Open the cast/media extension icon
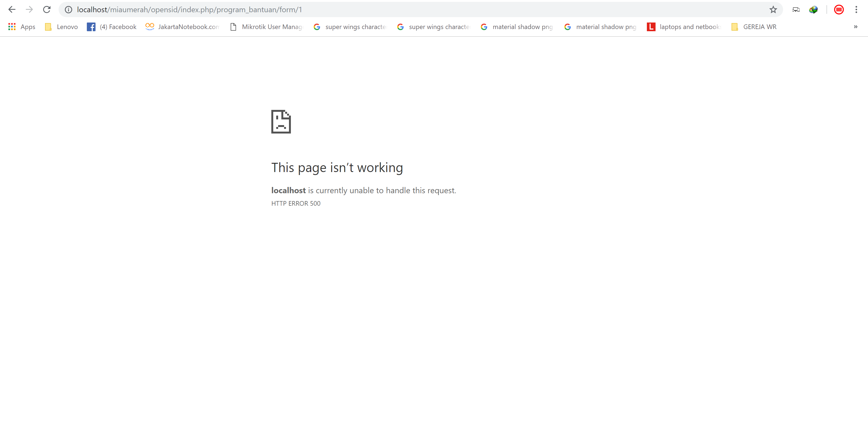868x448 pixels. [x=796, y=9]
